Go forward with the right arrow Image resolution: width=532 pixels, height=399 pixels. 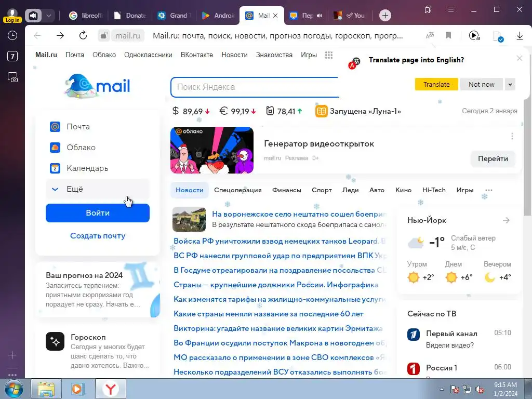[60, 35]
